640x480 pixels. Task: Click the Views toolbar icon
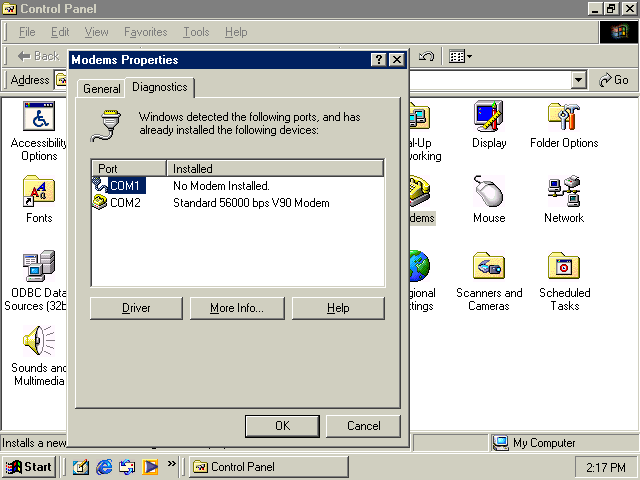point(457,56)
